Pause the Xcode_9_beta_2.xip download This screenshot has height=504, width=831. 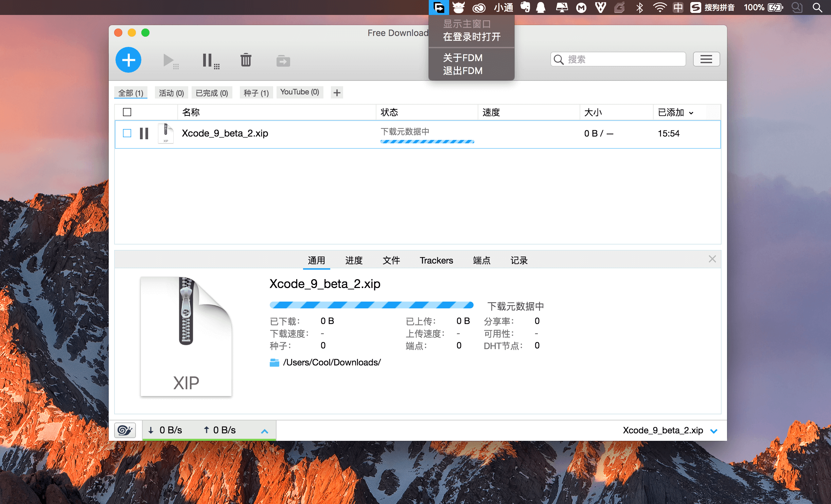point(144,133)
